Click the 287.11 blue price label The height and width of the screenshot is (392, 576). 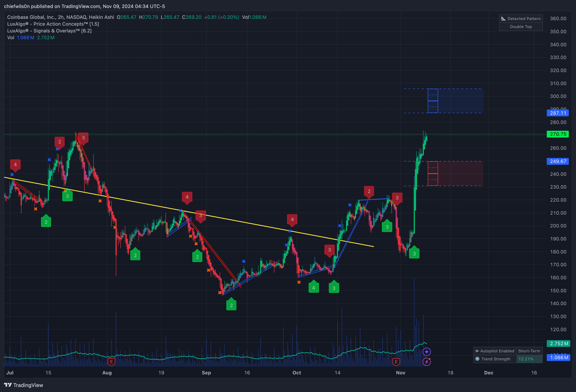(558, 113)
